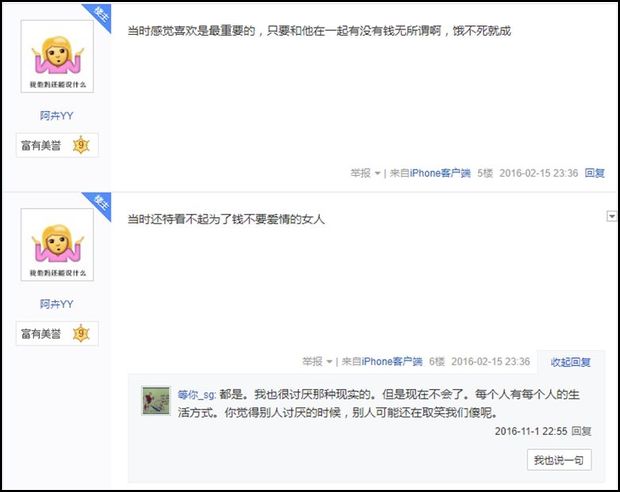Click the level 9 badge in the sixth-floor post
This screenshot has height=492, width=620.
click(81, 333)
